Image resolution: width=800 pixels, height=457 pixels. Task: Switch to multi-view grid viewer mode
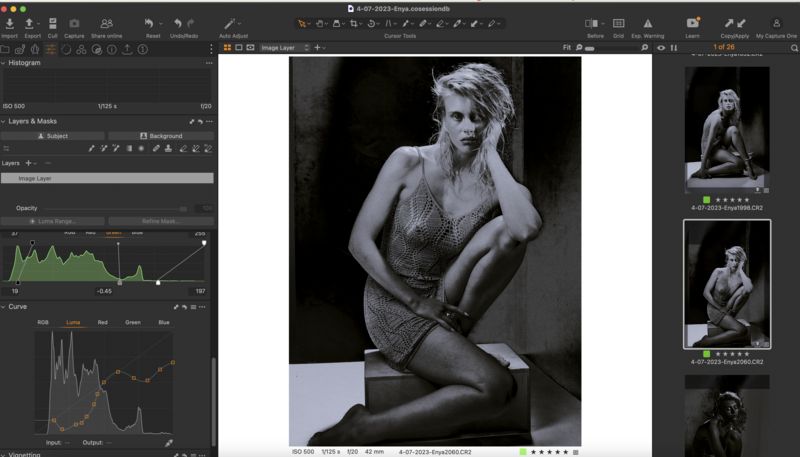tap(228, 47)
